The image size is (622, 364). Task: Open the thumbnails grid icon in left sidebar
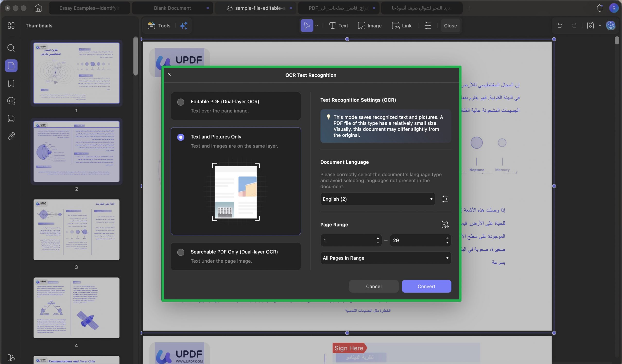tap(11, 26)
